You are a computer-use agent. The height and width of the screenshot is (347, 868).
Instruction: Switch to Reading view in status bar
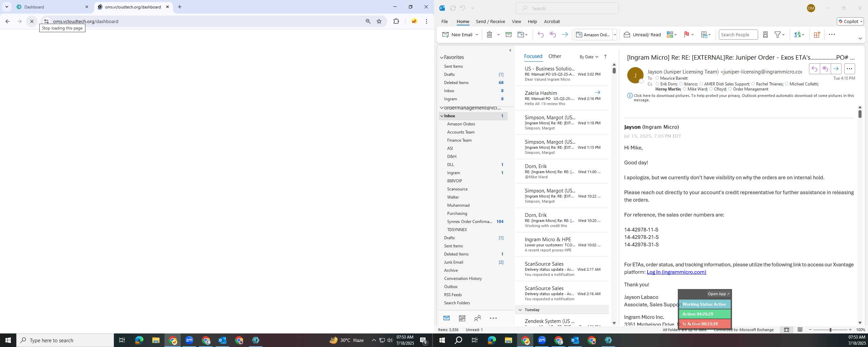pyautogui.click(x=800, y=330)
